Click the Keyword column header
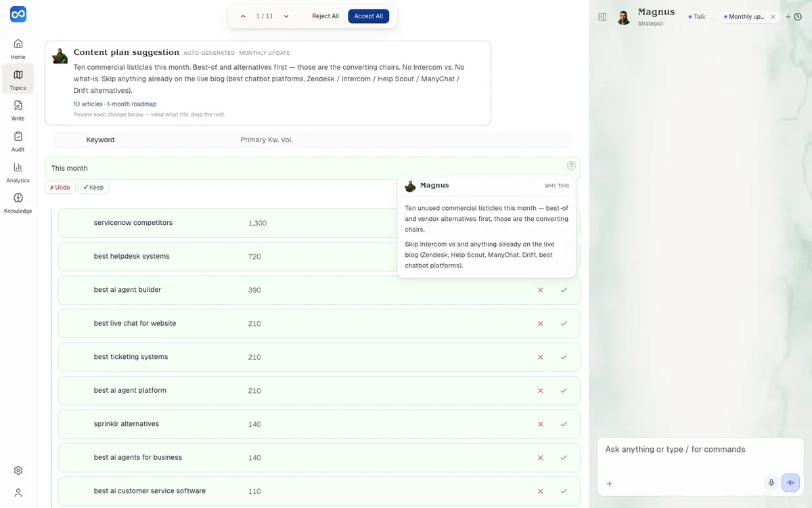This screenshot has width=812, height=508. click(100, 140)
